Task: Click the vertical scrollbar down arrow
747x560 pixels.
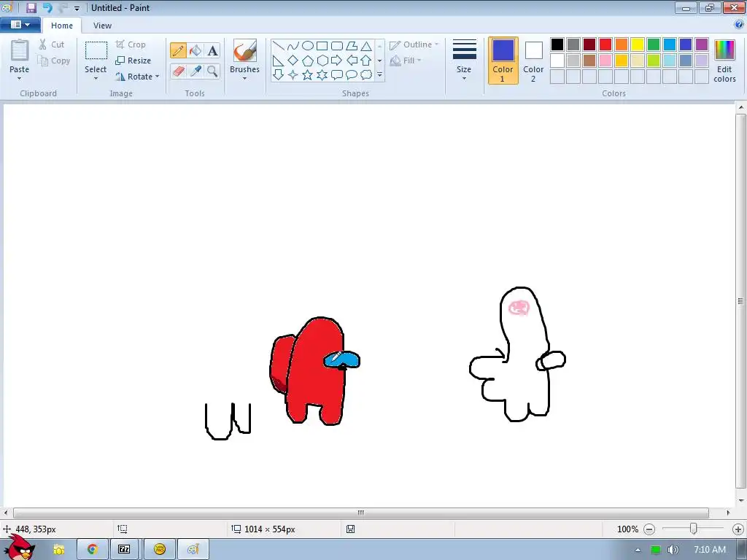Action: click(741, 501)
